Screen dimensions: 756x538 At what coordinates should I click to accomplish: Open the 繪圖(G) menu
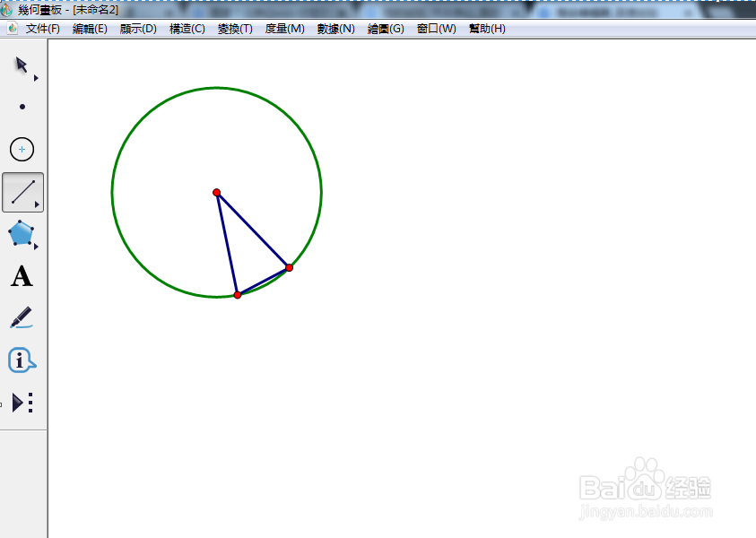tap(386, 29)
